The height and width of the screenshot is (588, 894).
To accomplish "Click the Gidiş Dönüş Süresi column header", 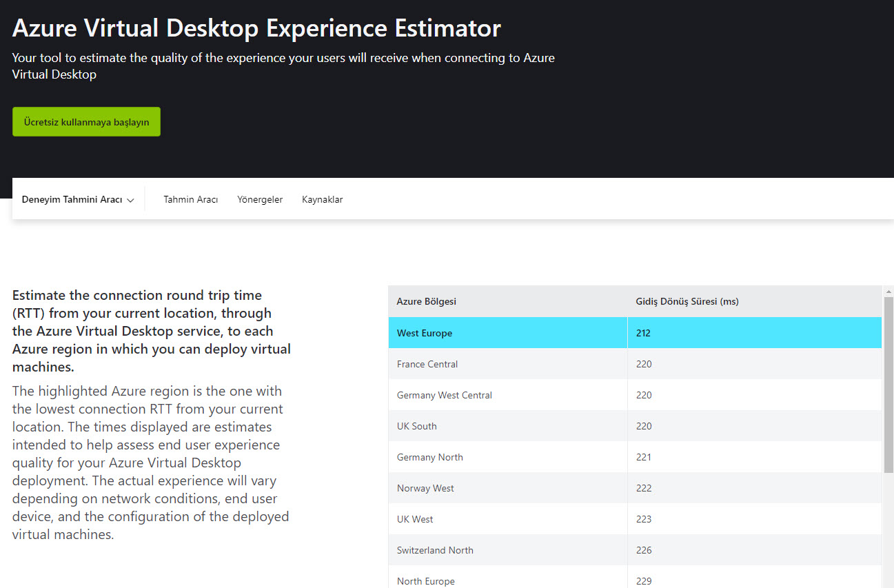I will pyautogui.click(x=687, y=301).
